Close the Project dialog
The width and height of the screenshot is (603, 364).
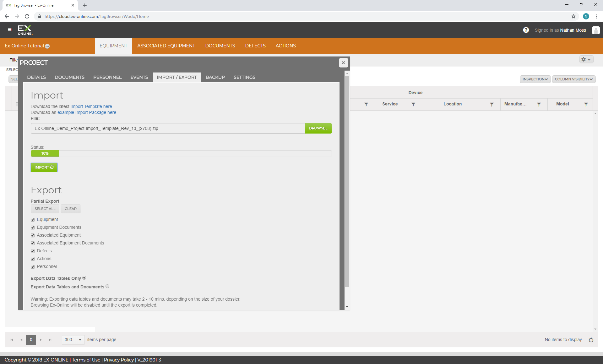tap(343, 63)
